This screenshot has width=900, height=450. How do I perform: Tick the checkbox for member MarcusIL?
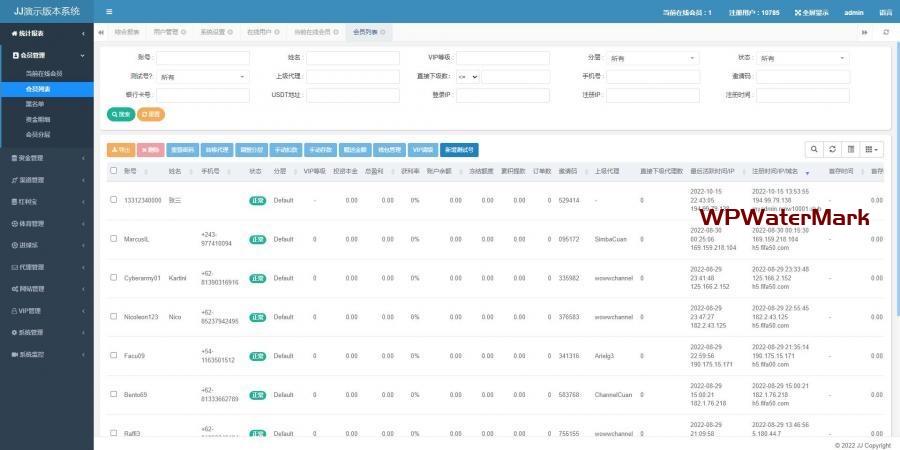(x=114, y=239)
